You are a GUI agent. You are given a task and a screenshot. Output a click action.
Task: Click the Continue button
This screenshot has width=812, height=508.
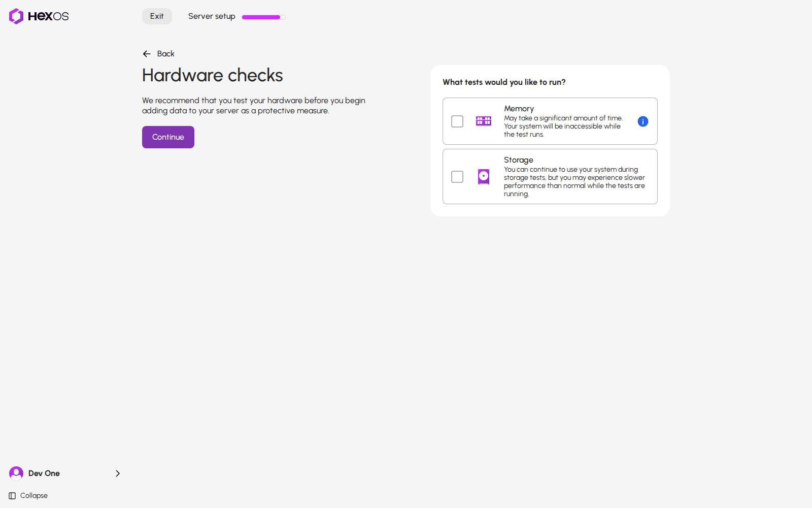tap(168, 137)
